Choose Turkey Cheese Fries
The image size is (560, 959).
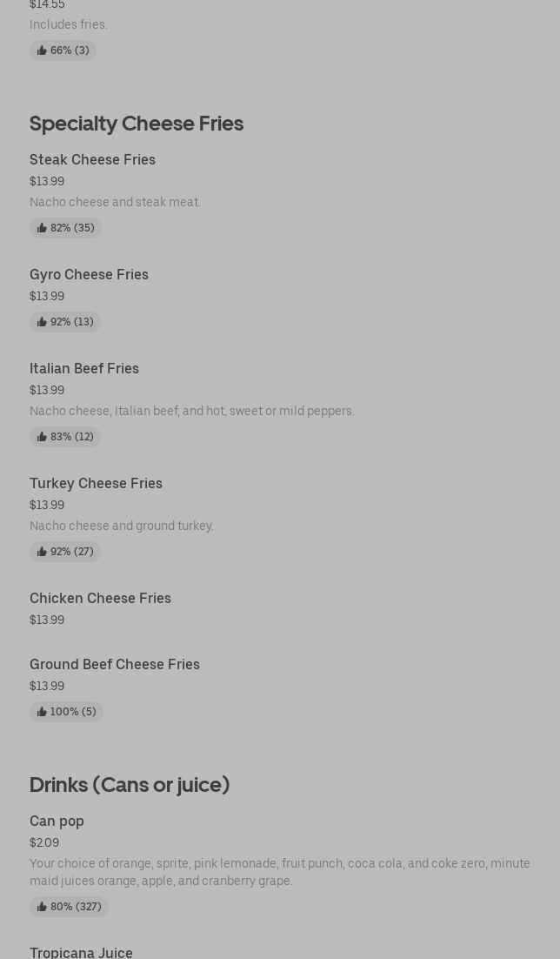pyautogui.click(x=96, y=484)
